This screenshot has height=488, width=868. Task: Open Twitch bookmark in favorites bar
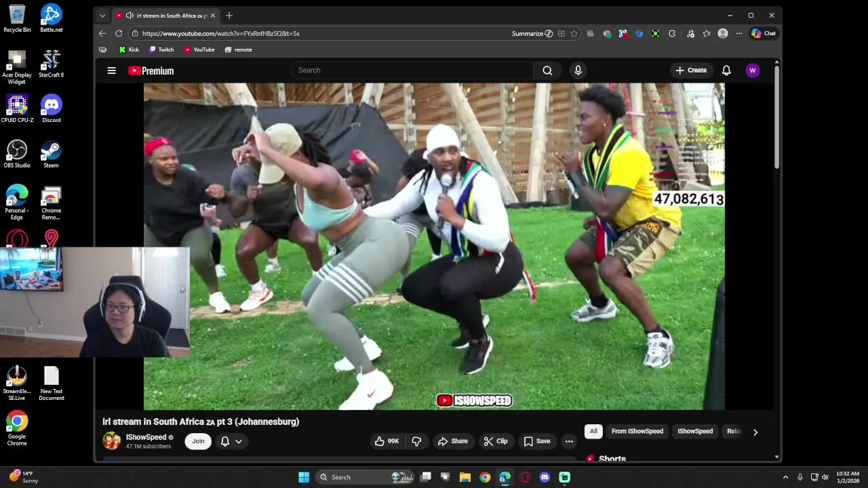pos(161,49)
